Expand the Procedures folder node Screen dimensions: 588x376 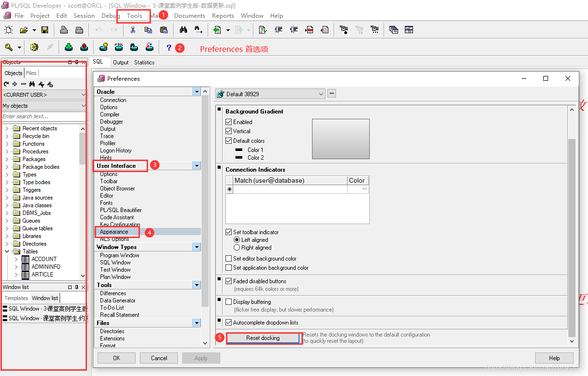click(7, 151)
